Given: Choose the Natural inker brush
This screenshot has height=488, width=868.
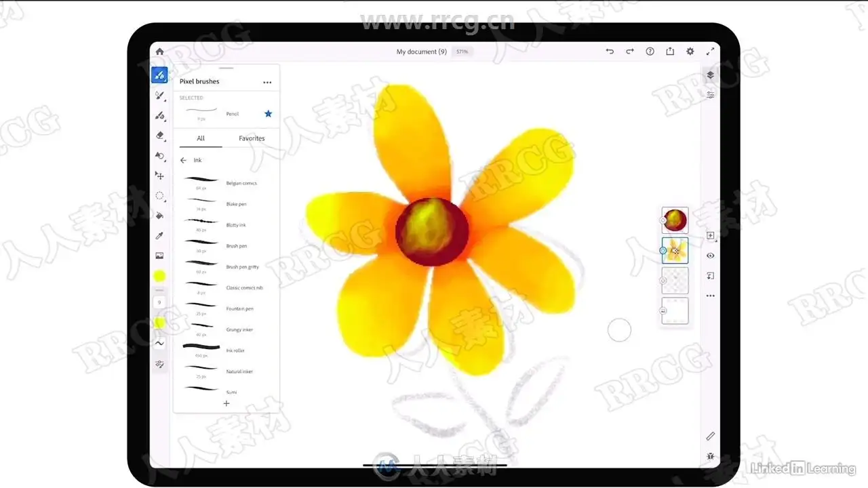Looking at the screenshot, I should coord(226,371).
